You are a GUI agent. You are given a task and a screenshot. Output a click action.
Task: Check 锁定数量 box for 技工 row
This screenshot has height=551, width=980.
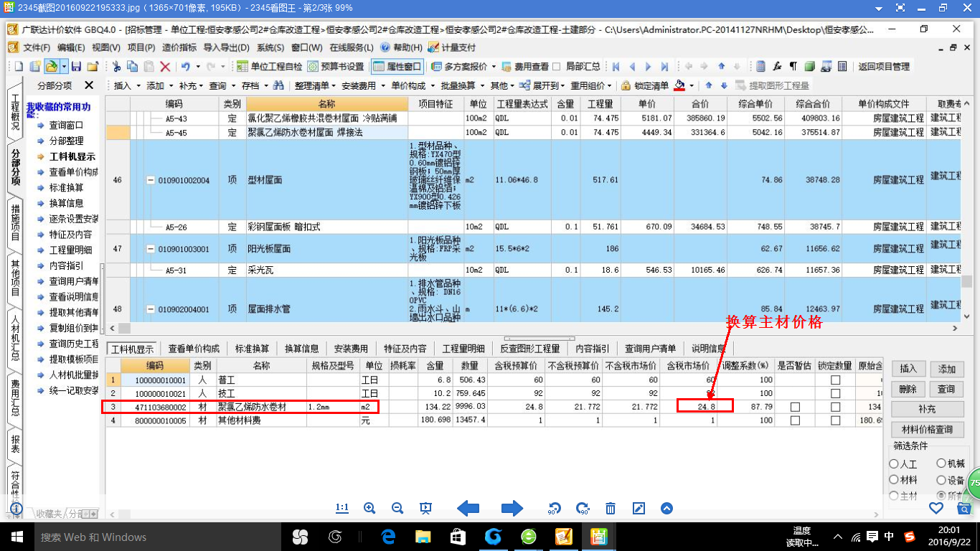(835, 393)
